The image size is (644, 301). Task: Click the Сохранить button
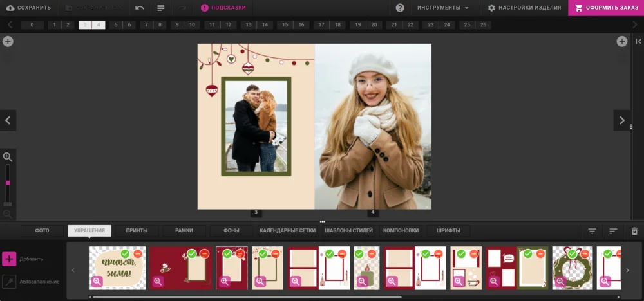[28, 8]
